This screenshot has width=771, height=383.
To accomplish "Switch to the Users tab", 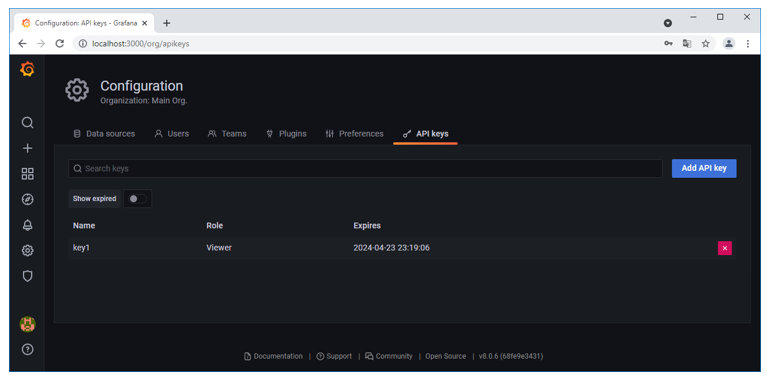I will pyautogui.click(x=172, y=134).
